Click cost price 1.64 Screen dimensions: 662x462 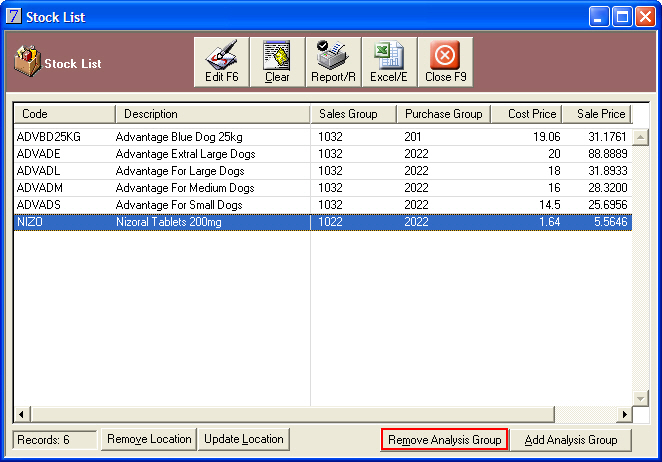point(550,222)
